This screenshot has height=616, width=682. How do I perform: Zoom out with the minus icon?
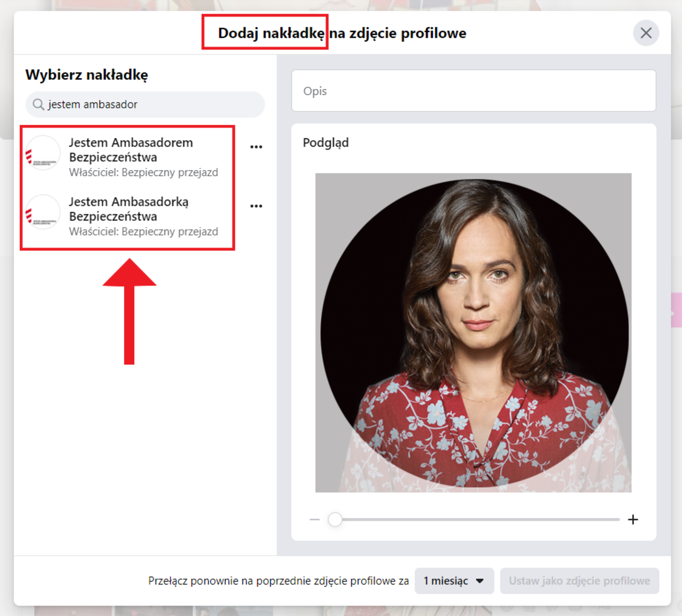[x=314, y=520]
